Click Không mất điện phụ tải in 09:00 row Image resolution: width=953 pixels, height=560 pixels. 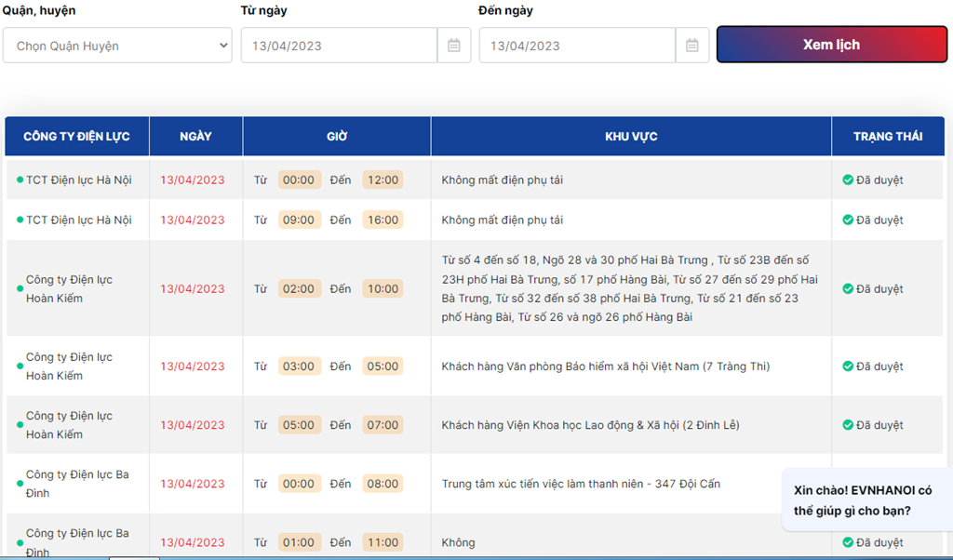pos(502,220)
